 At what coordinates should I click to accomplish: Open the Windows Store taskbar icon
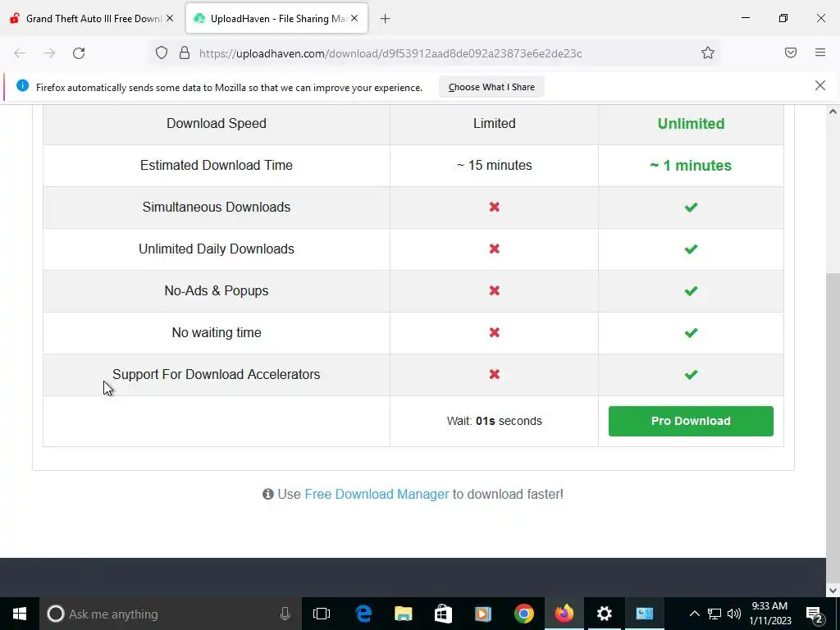point(443,614)
